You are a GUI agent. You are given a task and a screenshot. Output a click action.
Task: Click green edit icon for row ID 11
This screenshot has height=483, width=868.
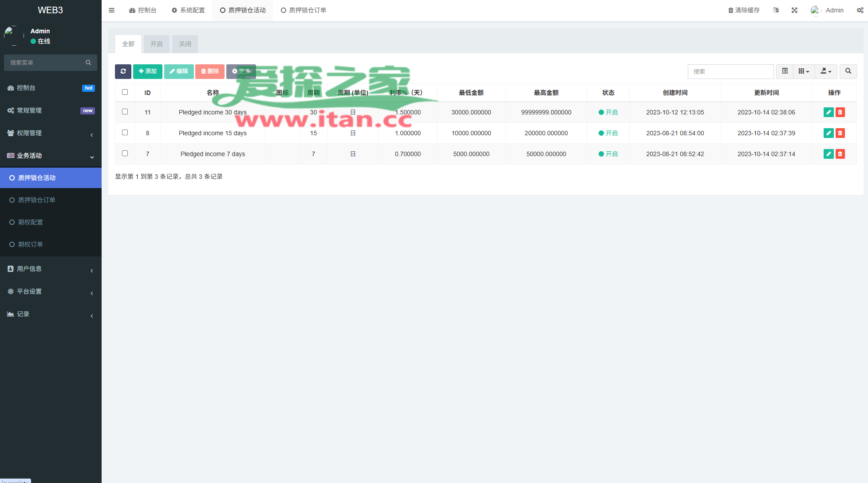[828, 112]
